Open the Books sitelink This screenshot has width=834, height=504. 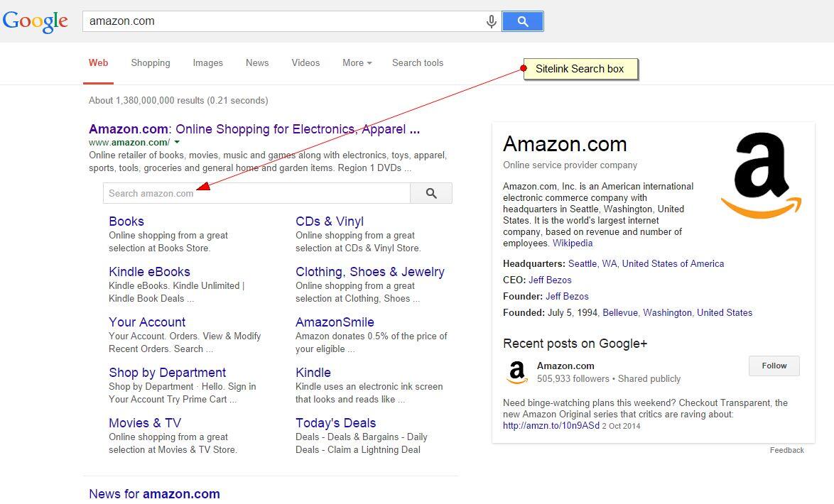(126, 221)
